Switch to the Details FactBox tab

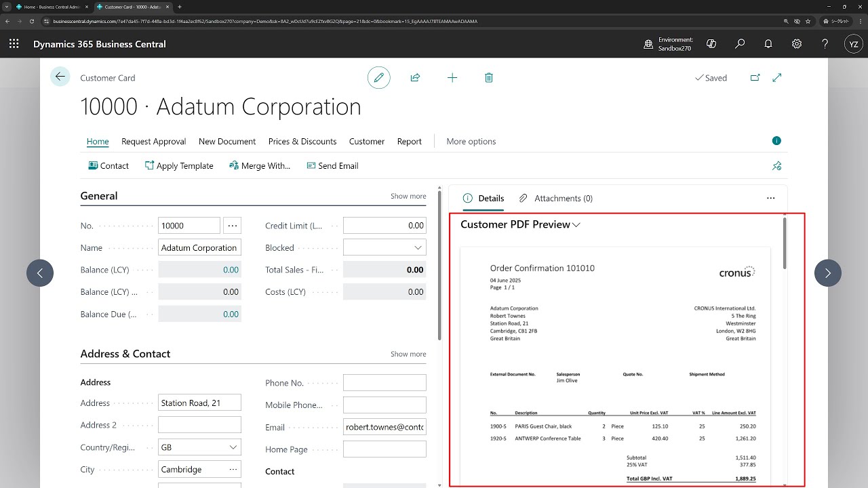[x=484, y=199]
